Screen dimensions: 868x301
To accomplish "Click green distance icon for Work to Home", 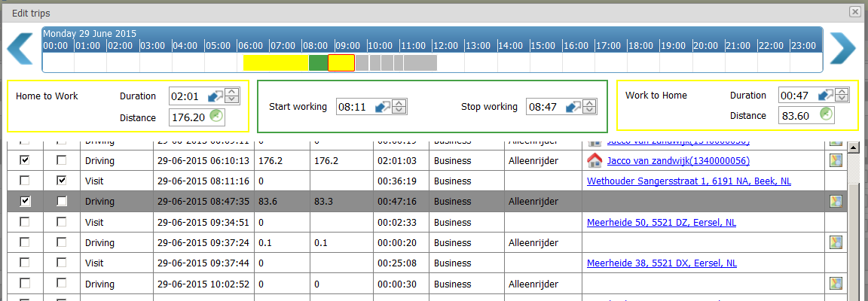I will (827, 114).
